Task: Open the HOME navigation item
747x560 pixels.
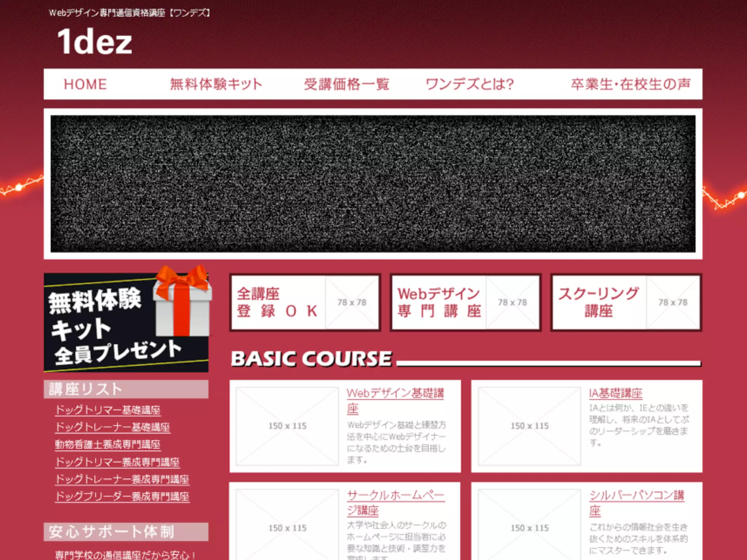Action: 85,84
